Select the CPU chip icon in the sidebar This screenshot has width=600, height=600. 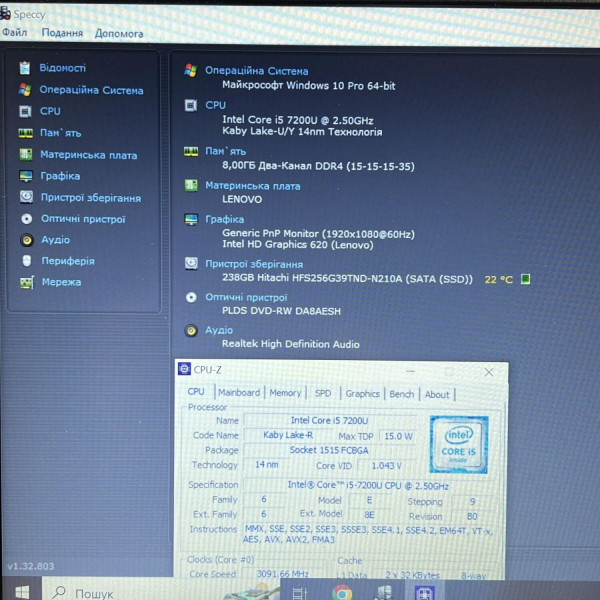pyautogui.click(x=25, y=111)
